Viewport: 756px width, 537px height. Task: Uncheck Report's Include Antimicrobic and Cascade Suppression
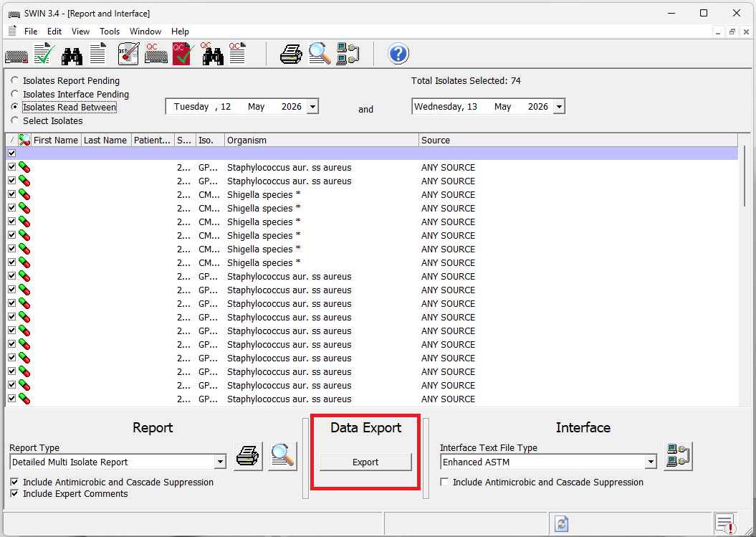(x=14, y=482)
